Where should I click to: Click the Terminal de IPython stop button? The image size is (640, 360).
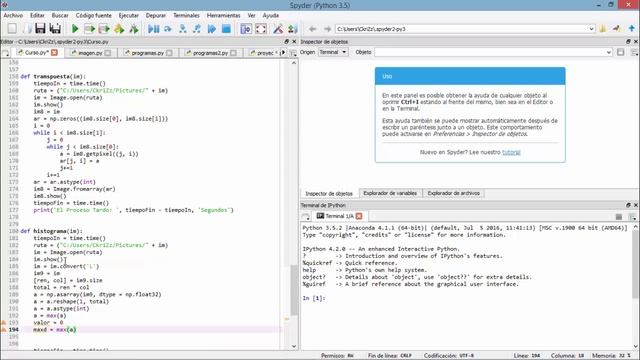point(619,217)
